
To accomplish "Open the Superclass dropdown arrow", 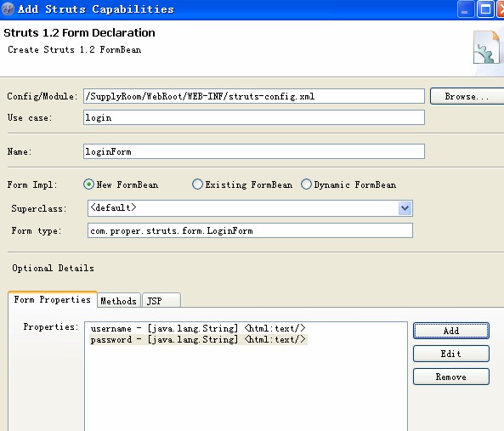I will (405, 208).
